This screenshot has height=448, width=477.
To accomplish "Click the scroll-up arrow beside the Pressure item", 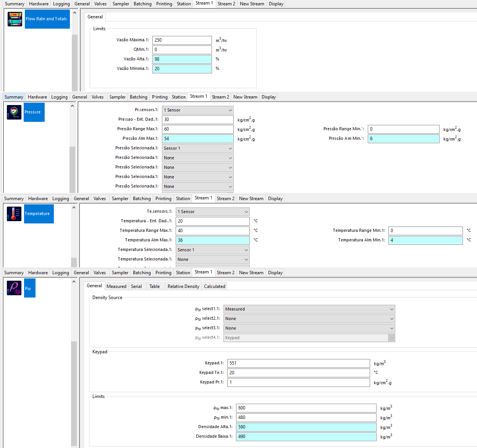I will (x=72, y=106).
